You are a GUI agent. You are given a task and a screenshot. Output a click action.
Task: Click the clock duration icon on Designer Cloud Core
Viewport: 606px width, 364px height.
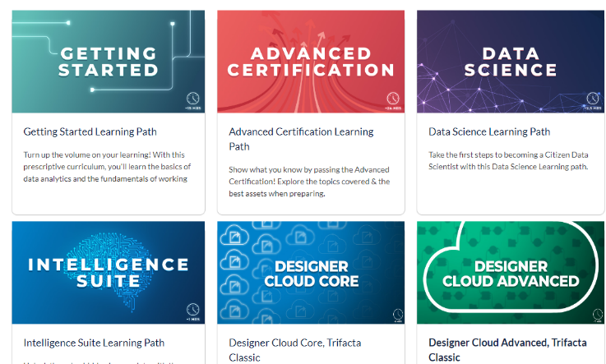[398, 314]
